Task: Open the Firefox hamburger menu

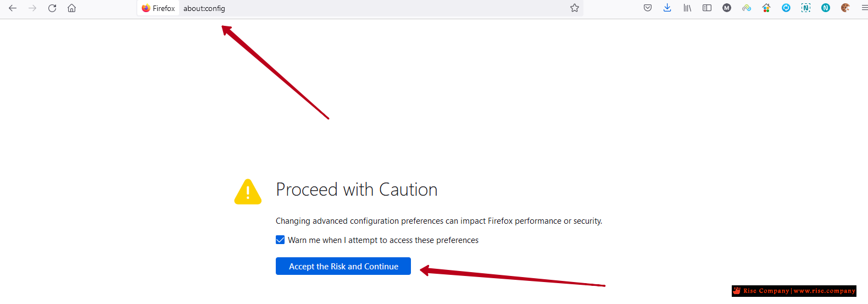Action: tap(864, 8)
